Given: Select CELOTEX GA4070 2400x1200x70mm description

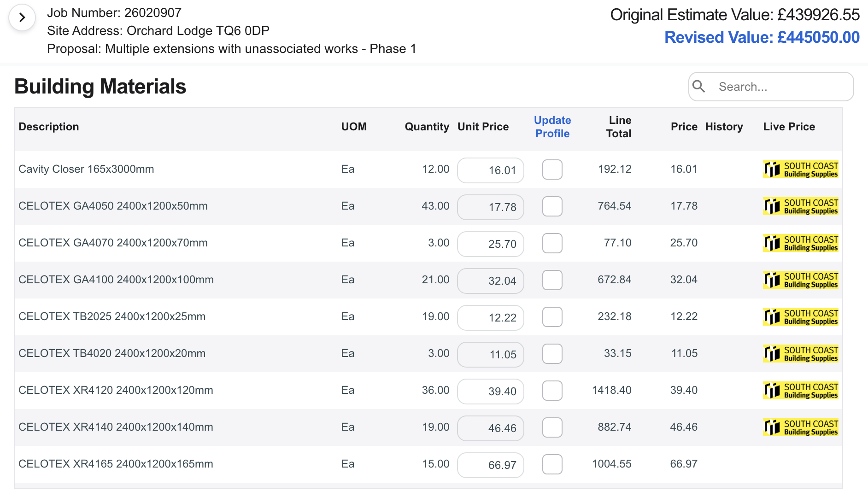Looking at the screenshot, I should pos(113,243).
